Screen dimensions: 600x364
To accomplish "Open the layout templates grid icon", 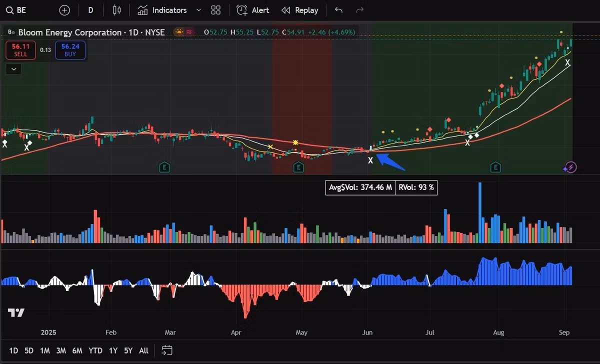I will click(x=216, y=10).
